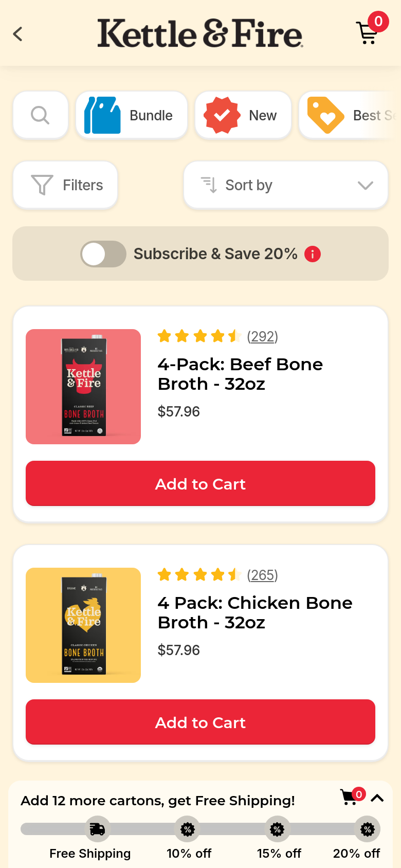Open the Chicken Bone Broth product thumbnail
The image size is (401, 868).
tap(83, 625)
